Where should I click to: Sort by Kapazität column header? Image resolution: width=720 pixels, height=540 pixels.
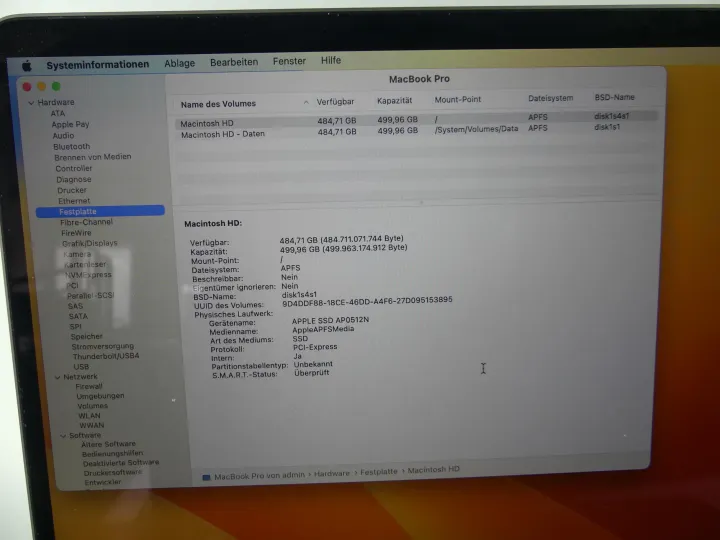[394, 101]
